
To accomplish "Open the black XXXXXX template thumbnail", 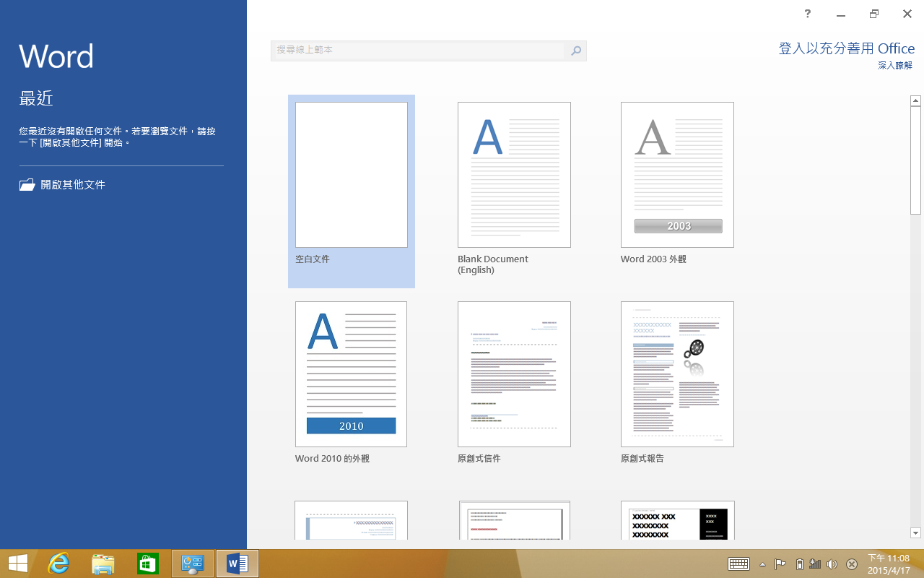I will tap(678, 520).
